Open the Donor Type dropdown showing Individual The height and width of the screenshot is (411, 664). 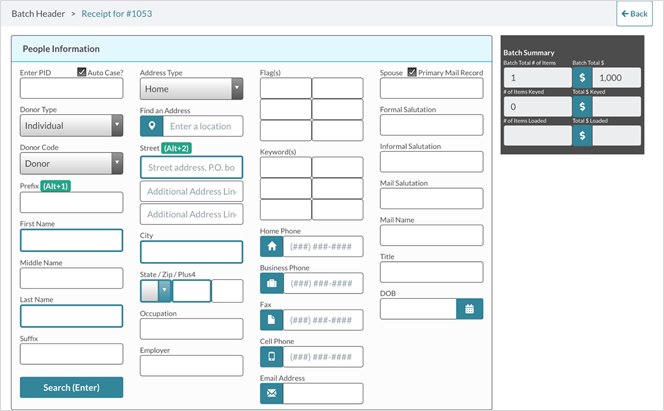coord(72,125)
